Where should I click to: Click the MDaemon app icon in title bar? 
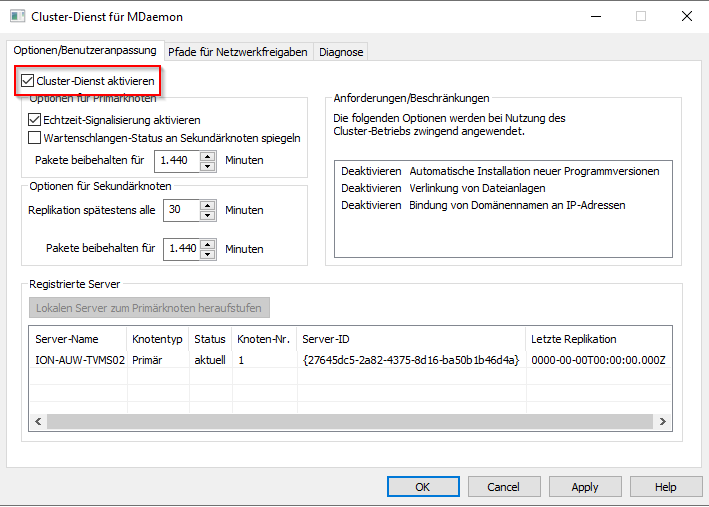coord(16,17)
